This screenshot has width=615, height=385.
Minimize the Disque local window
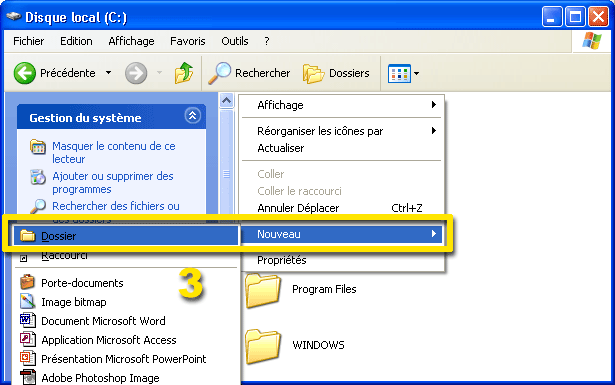click(x=552, y=17)
